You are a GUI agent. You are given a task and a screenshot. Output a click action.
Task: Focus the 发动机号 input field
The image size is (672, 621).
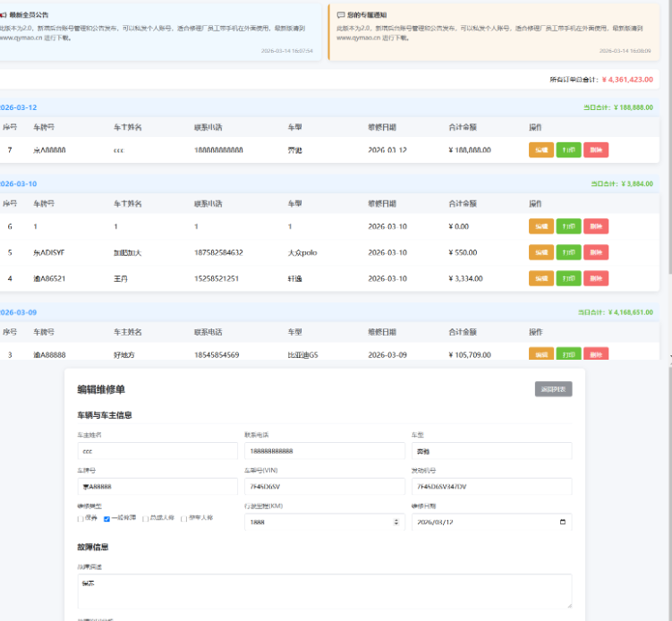click(x=490, y=487)
